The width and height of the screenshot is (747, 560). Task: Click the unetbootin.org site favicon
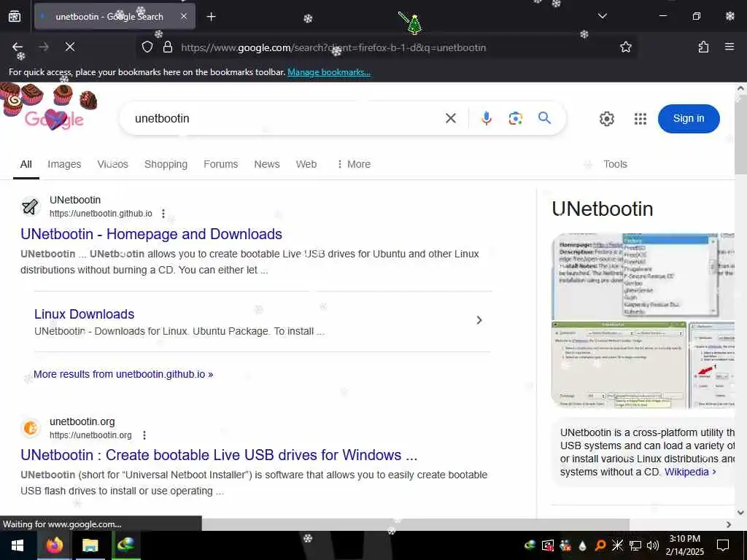(30, 428)
